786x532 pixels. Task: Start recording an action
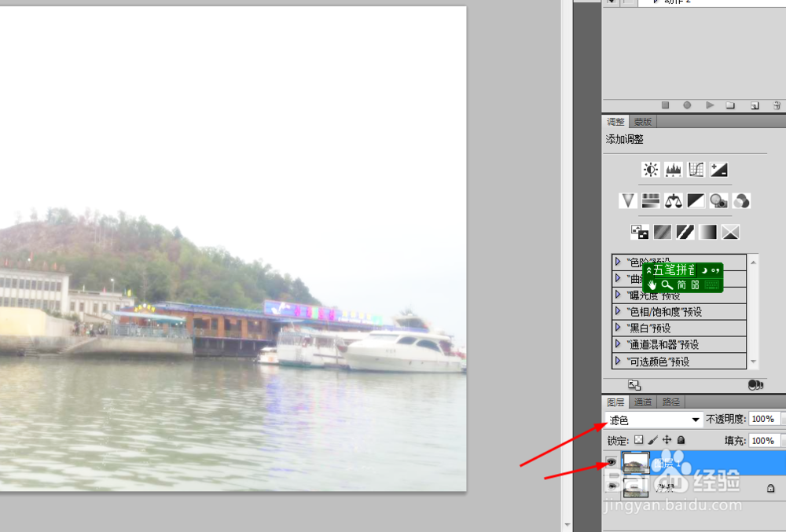pyautogui.click(x=687, y=105)
